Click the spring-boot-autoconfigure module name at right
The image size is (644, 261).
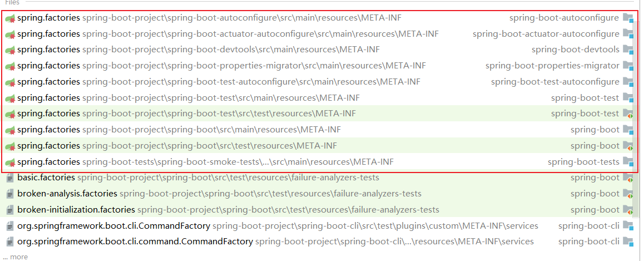pyautogui.click(x=564, y=18)
